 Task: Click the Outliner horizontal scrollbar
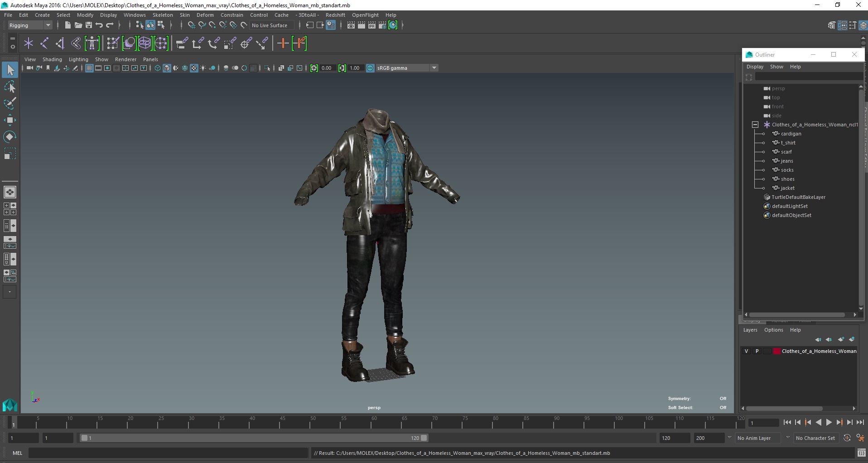click(x=797, y=314)
